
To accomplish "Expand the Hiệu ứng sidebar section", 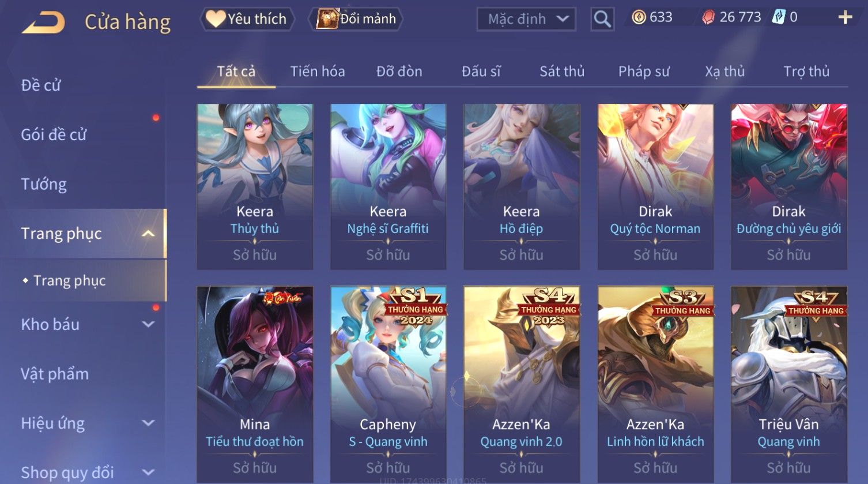I will point(148,423).
